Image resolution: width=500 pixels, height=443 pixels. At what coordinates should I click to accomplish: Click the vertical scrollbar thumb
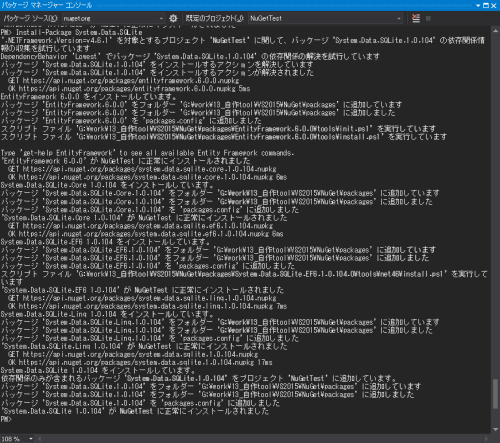pyautogui.click(x=496, y=394)
